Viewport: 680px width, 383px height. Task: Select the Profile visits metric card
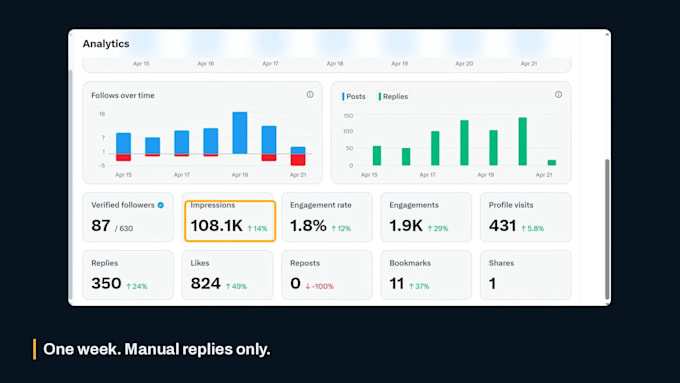[x=526, y=217]
